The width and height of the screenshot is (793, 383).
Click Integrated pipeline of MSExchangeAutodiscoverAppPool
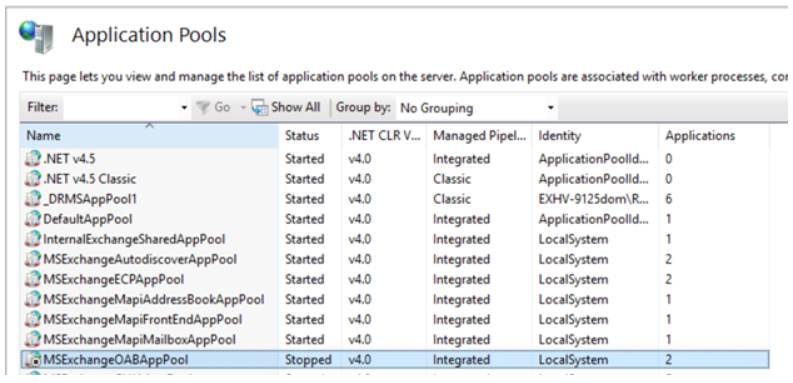click(461, 260)
